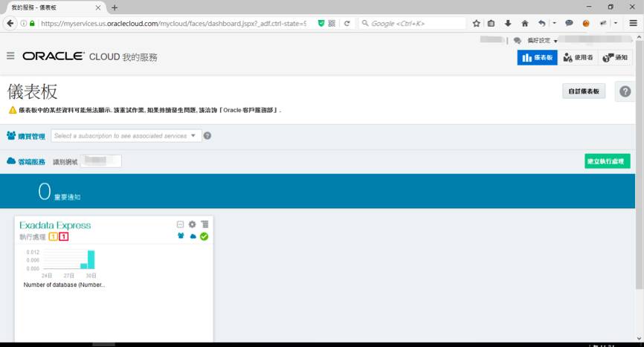
Task: Click the 識別網域 identity domain field
Action: coord(101,160)
